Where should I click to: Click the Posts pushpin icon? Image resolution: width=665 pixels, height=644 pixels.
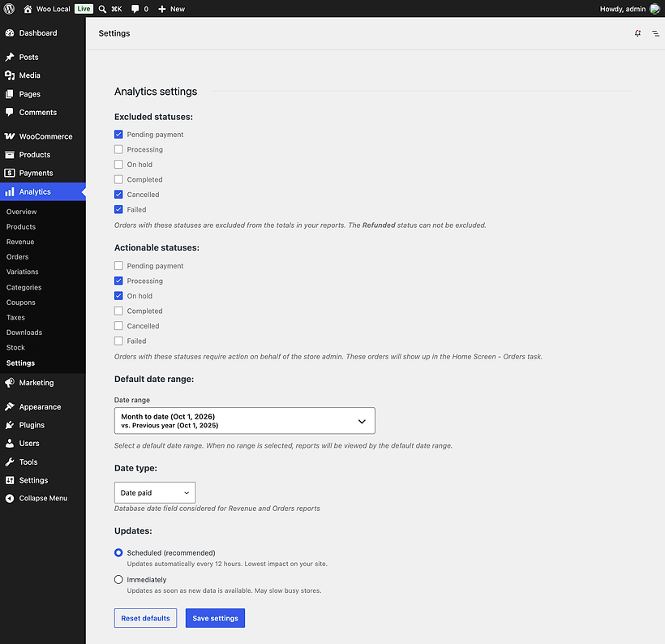click(x=10, y=57)
